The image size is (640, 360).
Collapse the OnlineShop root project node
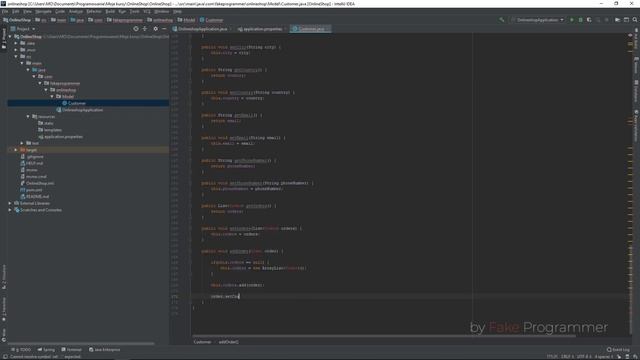(10, 36)
